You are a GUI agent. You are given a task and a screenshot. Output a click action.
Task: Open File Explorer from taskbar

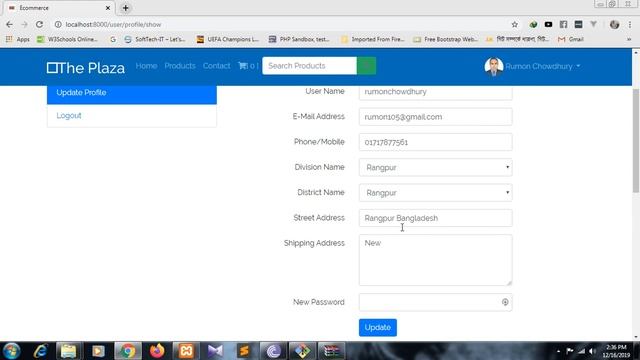coord(69,351)
